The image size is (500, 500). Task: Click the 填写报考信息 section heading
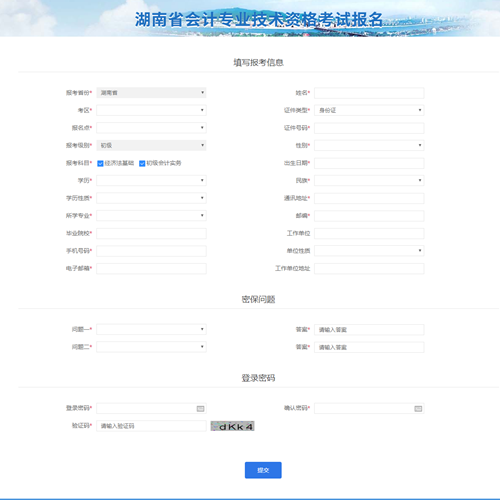click(x=258, y=62)
